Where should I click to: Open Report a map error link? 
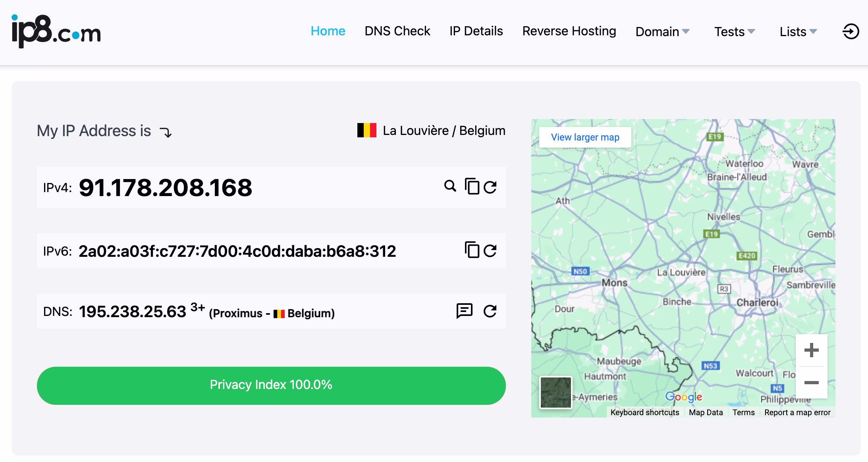[797, 412]
